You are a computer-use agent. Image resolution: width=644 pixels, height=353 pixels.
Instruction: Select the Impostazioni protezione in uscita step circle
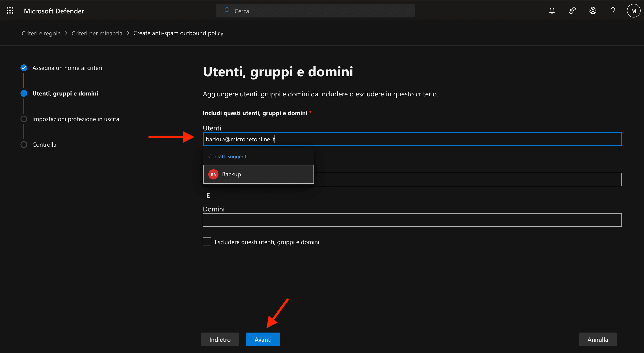(24, 119)
